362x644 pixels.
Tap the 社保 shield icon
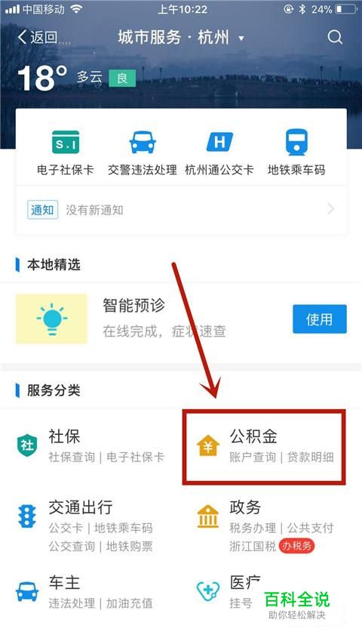click(x=27, y=445)
